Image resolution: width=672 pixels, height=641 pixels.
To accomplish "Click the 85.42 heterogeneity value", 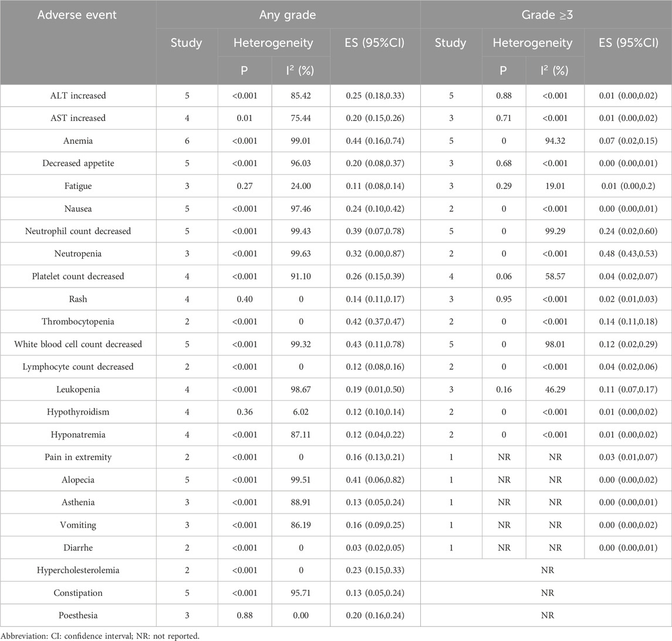I will [x=301, y=95].
